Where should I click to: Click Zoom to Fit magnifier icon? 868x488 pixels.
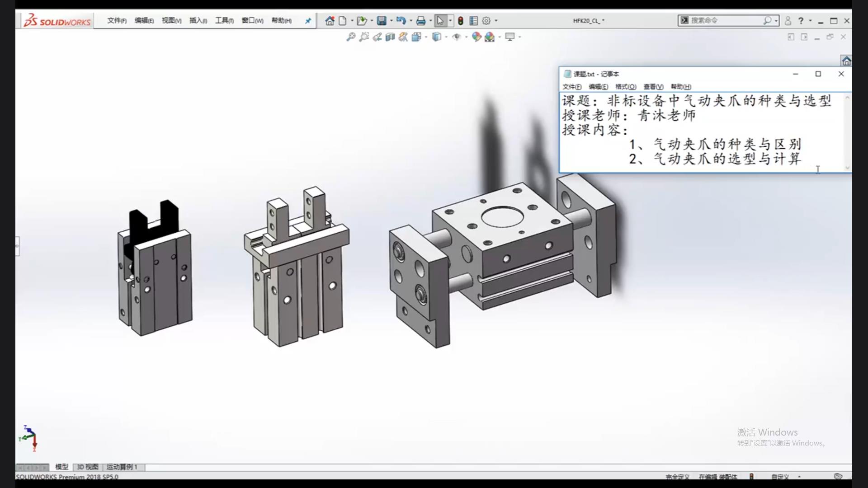coord(351,37)
